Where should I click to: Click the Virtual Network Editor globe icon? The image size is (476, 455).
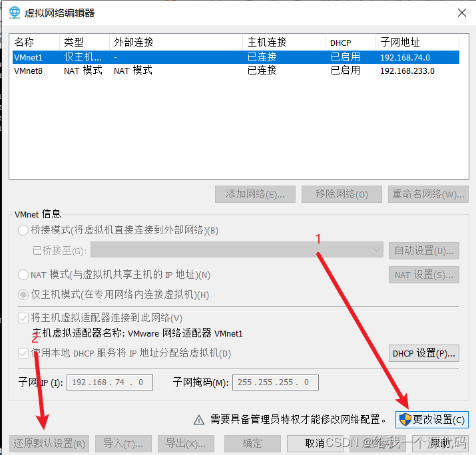14,13
